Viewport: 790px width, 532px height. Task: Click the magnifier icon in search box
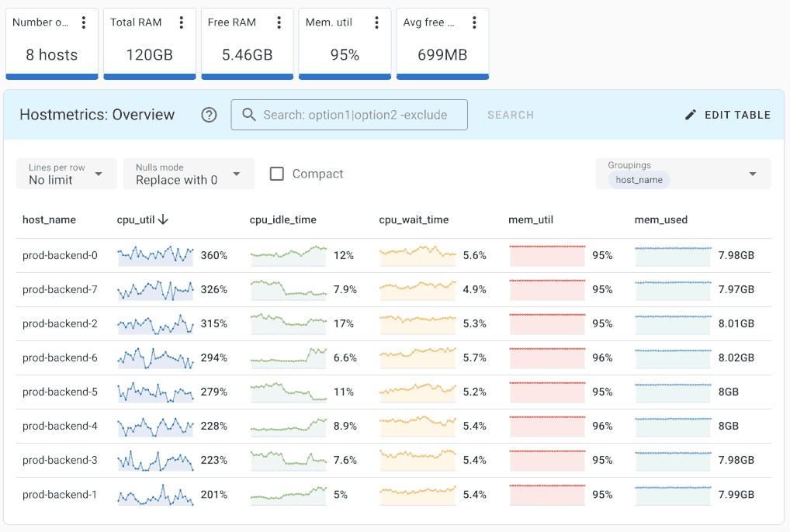coord(249,115)
